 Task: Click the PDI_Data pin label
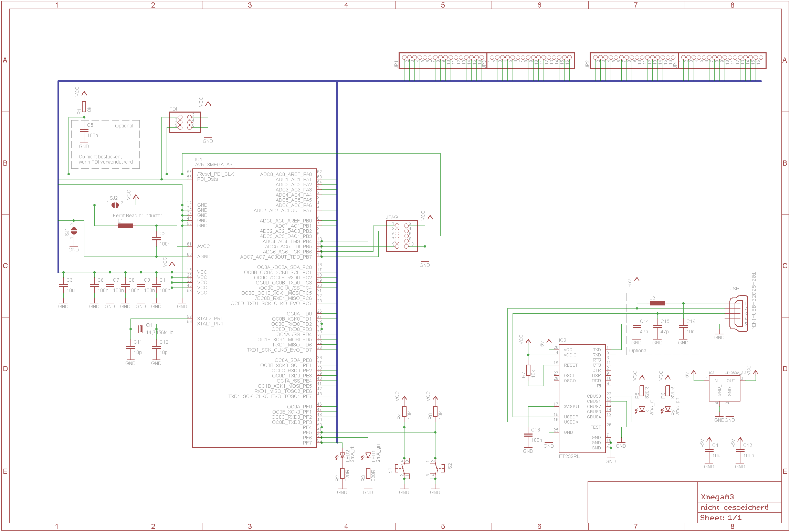pyautogui.click(x=207, y=179)
